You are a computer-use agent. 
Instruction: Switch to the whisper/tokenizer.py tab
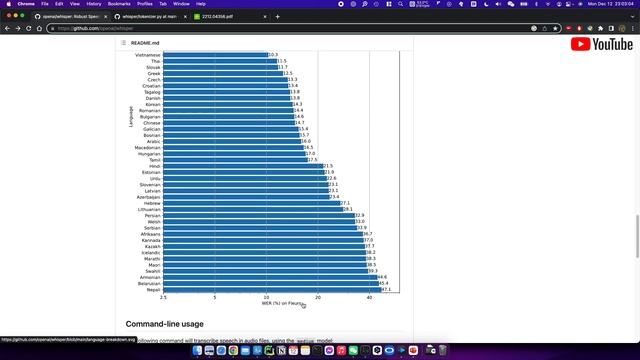150,17
